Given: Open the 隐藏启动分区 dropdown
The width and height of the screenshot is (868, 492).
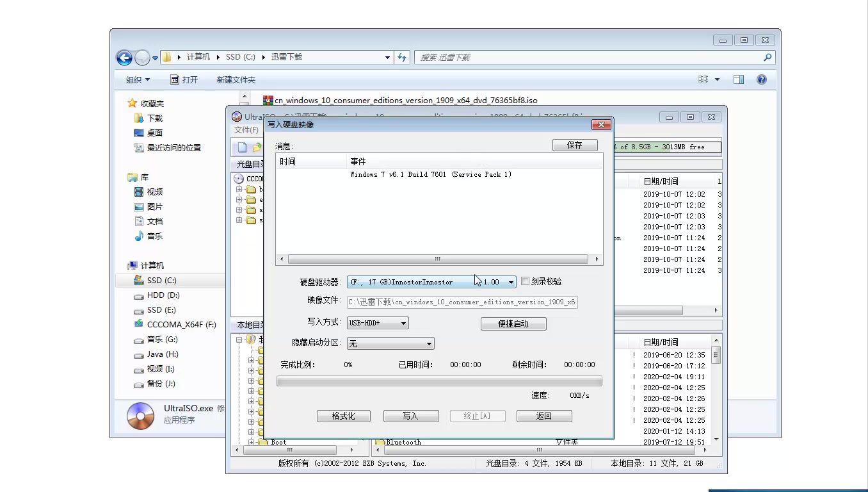Looking at the screenshot, I should [x=390, y=344].
